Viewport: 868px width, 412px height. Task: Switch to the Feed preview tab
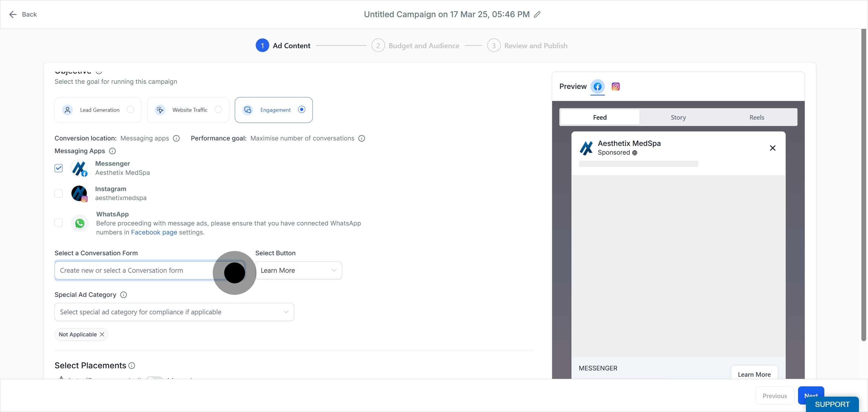(x=600, y=117)
